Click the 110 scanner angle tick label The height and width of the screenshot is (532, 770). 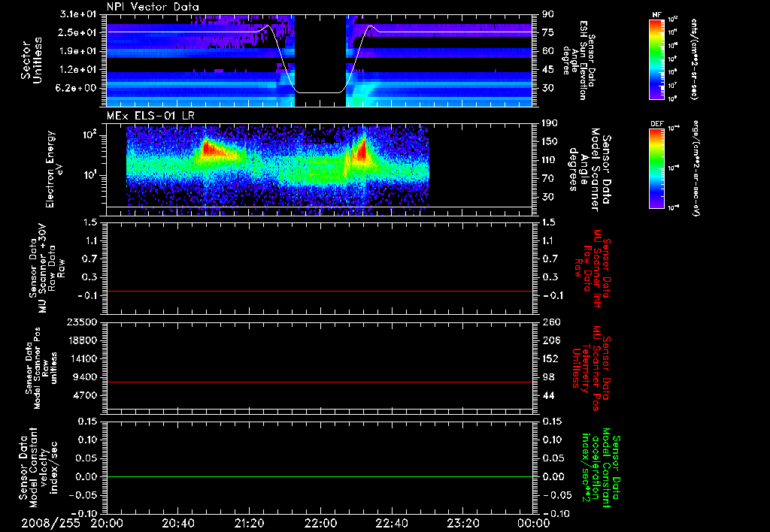click(x=550, y=160)
